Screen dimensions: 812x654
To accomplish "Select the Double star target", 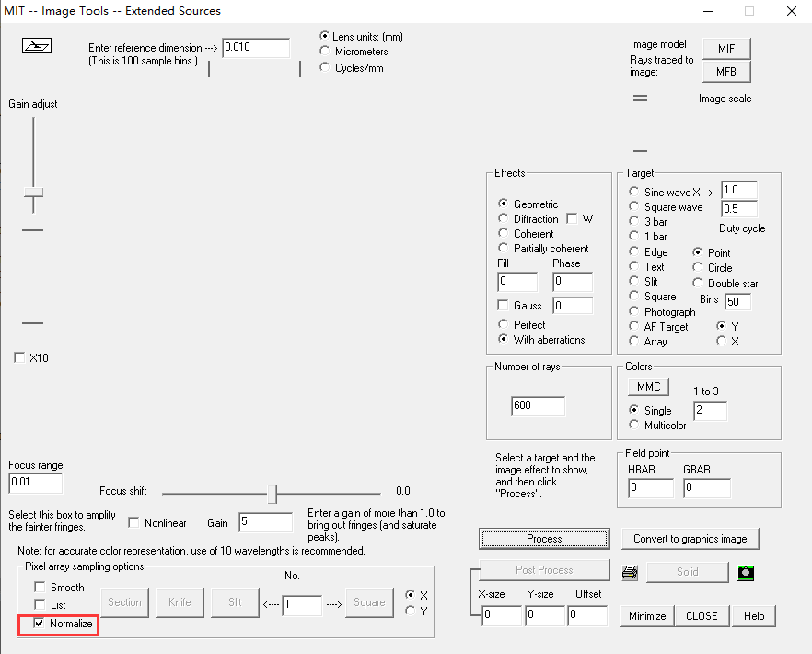I will point(698,283).
